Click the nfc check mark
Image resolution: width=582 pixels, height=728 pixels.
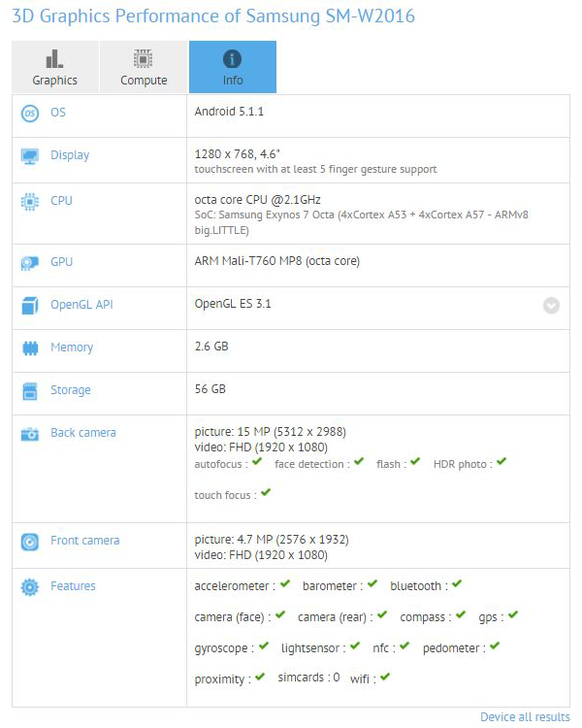click(404, 645)
